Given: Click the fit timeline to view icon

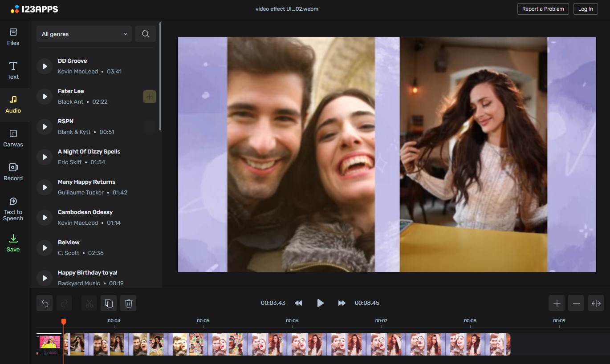Looking at the screenshot, I should (596, 303).
